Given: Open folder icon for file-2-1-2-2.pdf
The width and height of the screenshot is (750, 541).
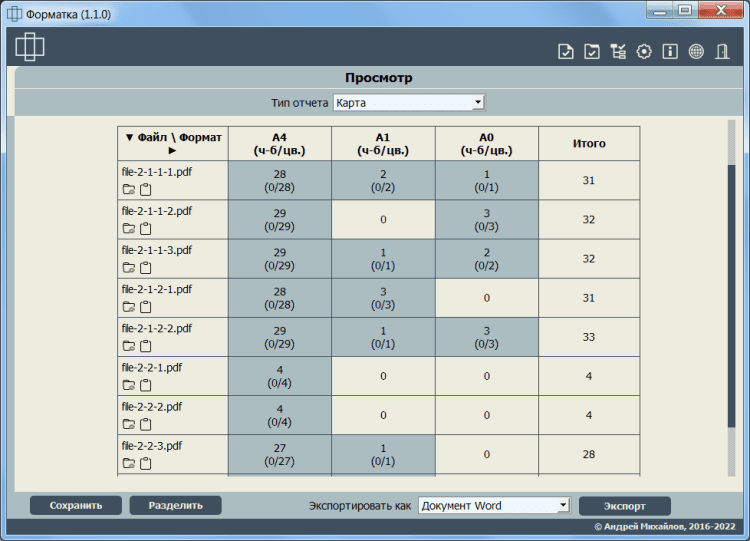Looking at the screenshot, I should click(x=129, y=345).
